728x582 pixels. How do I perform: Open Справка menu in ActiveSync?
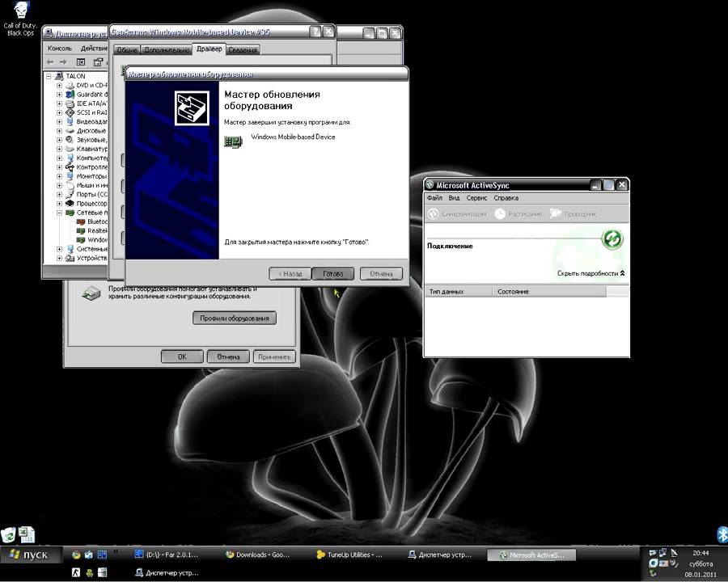(x=506, y=198)
